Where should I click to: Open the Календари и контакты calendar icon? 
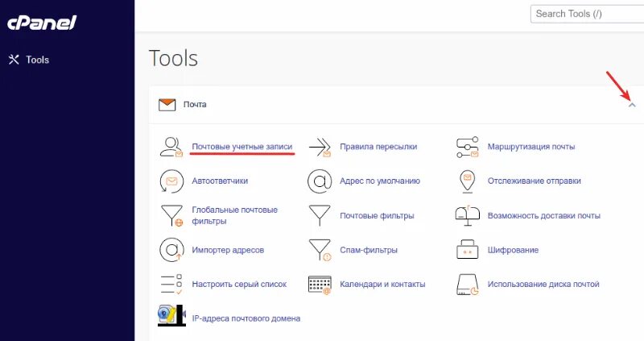pos(320,285)
